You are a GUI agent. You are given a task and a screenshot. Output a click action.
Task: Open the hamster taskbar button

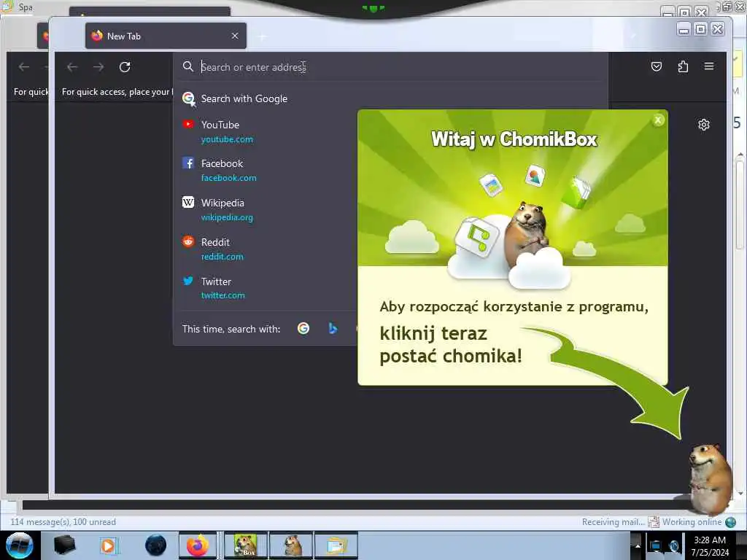[x=292, y=545]
